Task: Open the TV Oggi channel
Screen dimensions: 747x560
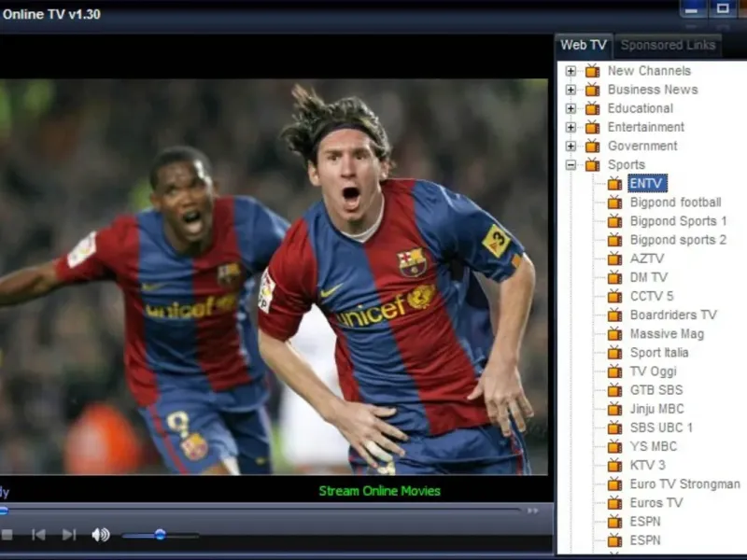Action: tap(653, 371)
